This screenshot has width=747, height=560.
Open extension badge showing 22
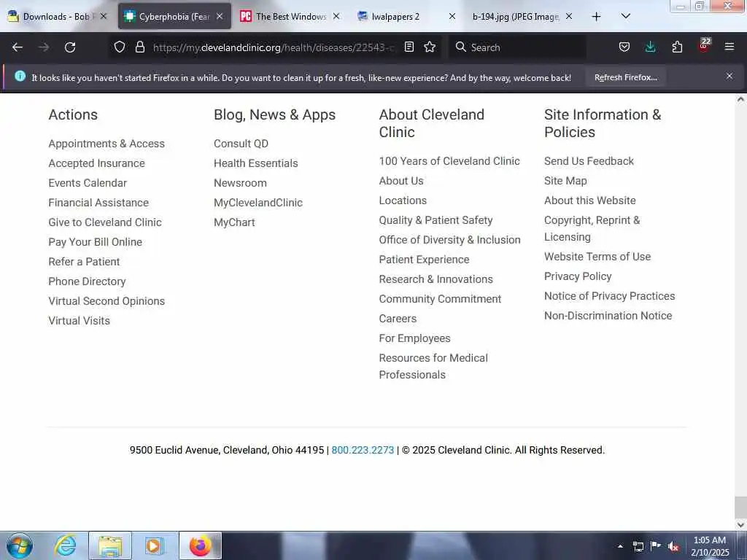click(704, 44)
